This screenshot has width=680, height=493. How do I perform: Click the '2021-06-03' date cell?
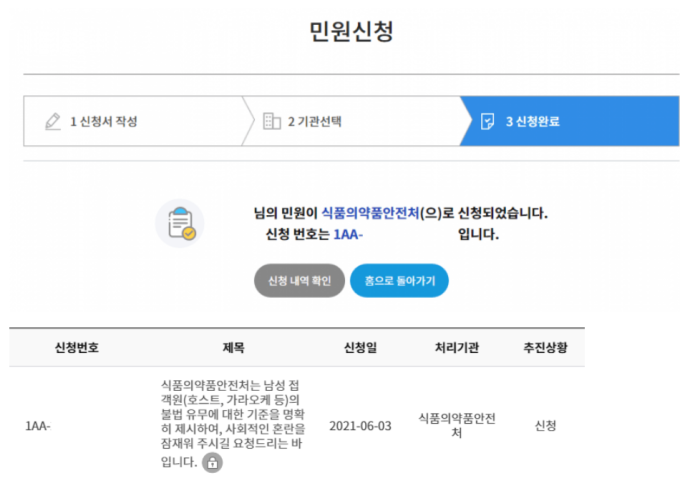[361, 425]
